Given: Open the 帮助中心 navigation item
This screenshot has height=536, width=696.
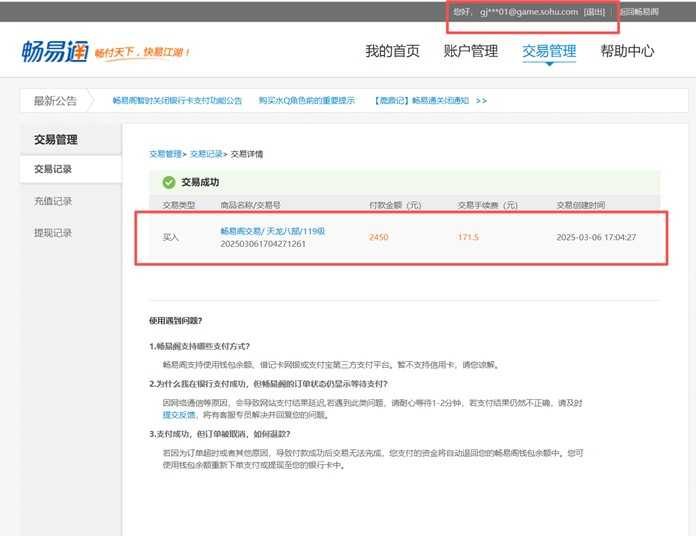Looking at the screenshot, I should click(627, 51).
